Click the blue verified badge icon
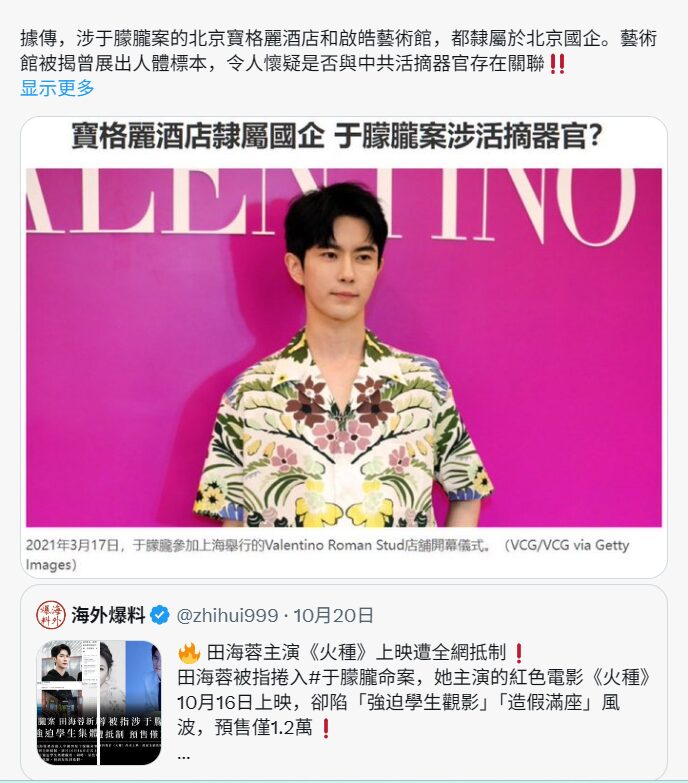 (160, 615)
